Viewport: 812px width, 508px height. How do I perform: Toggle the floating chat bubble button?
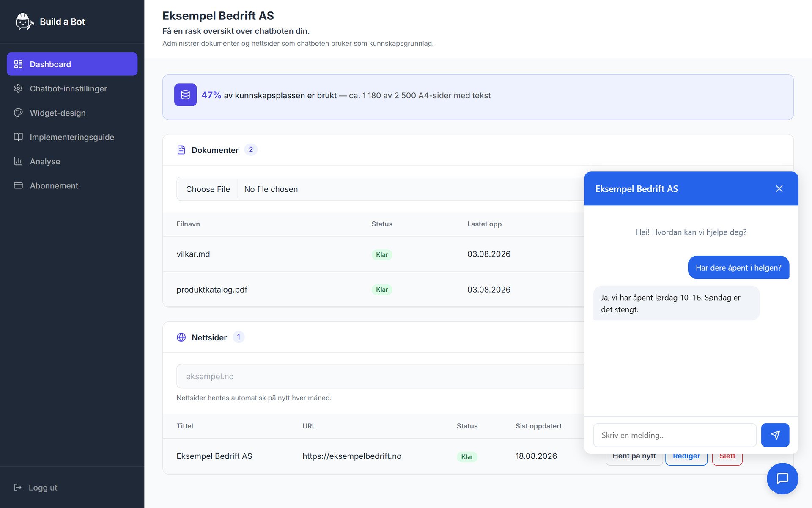click(782, 478)
